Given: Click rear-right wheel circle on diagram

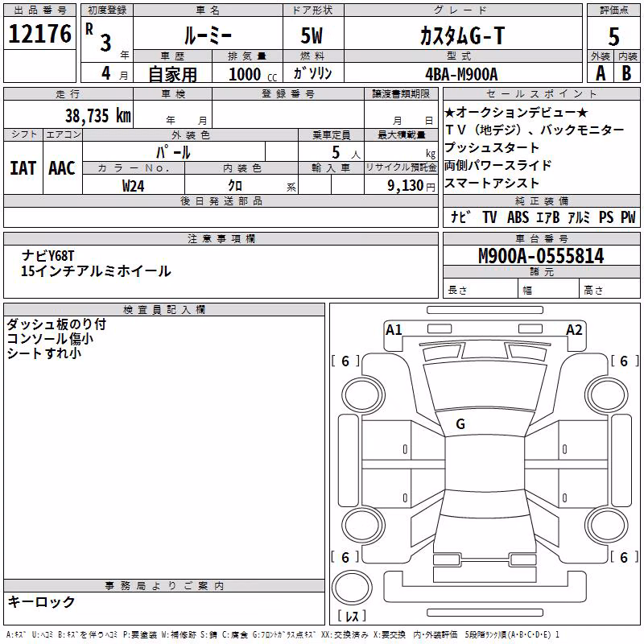Looking at the screenshot, I should pyautogui.click(x=606, y=525).
